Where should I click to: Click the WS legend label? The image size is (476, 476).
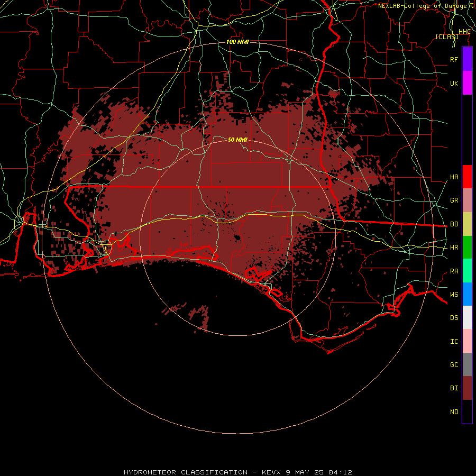point(454,294)
